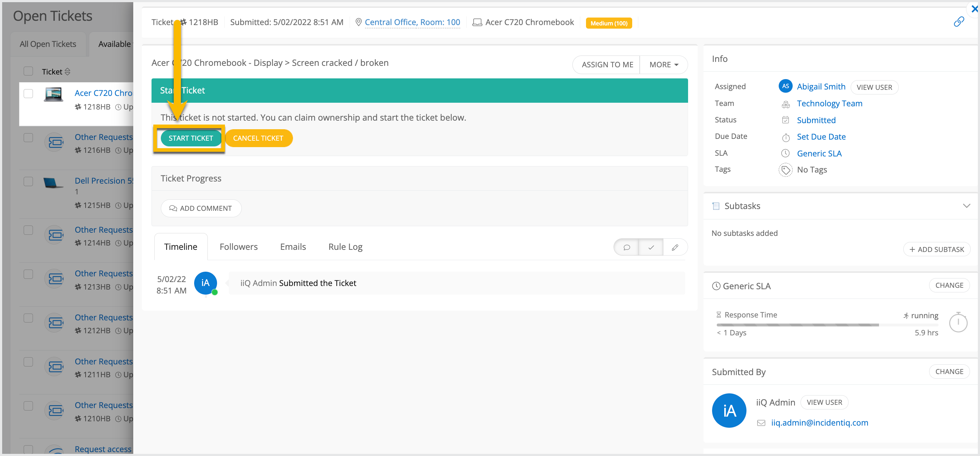Open Set Due Date picker
980x456 pixels.
[x=821, y=136]
